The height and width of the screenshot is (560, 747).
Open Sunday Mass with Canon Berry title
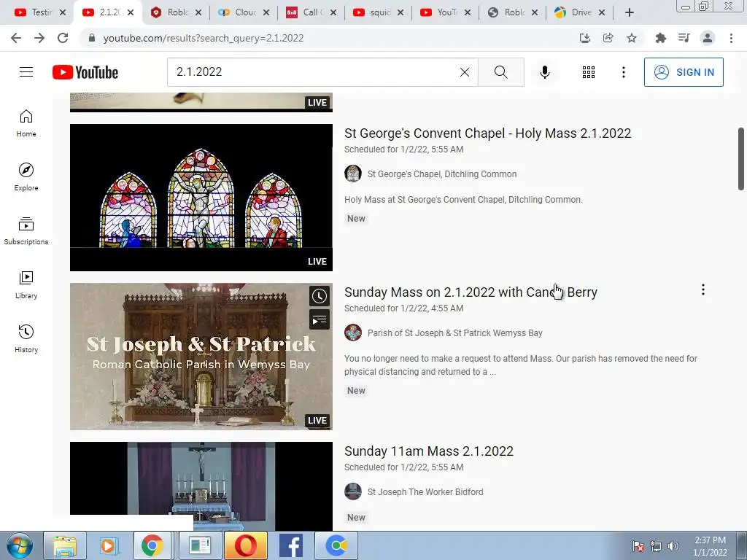(x=471, y=292)
